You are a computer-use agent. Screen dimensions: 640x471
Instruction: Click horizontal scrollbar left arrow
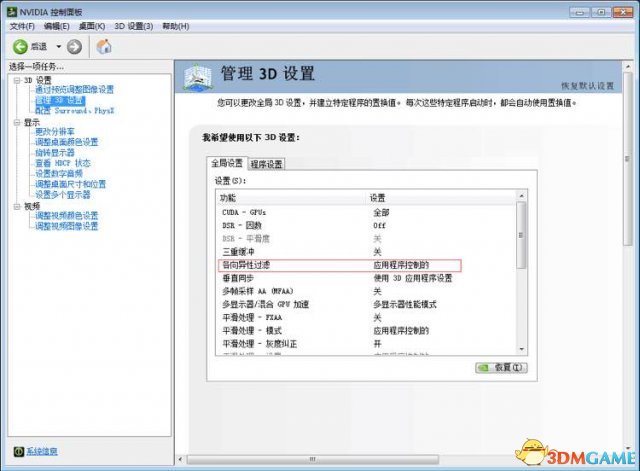[x=180, y=460]
